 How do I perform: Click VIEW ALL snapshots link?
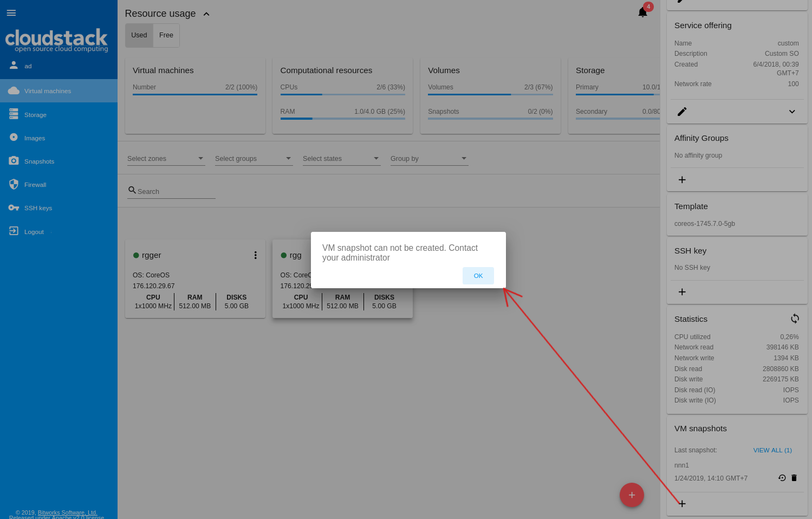click(x=772, y=450)
